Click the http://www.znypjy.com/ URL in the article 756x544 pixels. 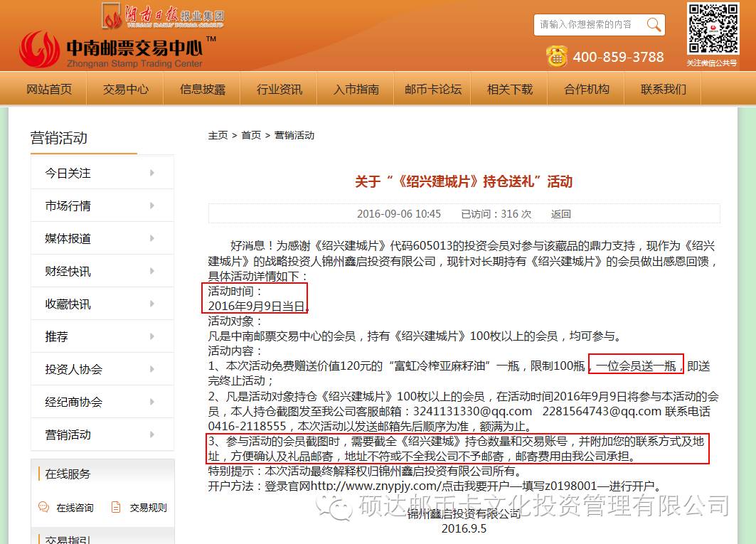click(x=376, y=486)
